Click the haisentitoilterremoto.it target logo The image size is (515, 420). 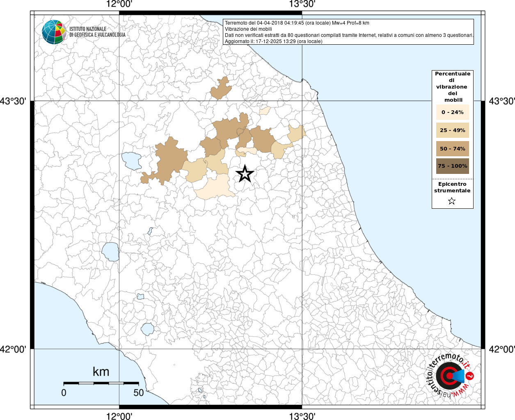(x=451, y=376)
